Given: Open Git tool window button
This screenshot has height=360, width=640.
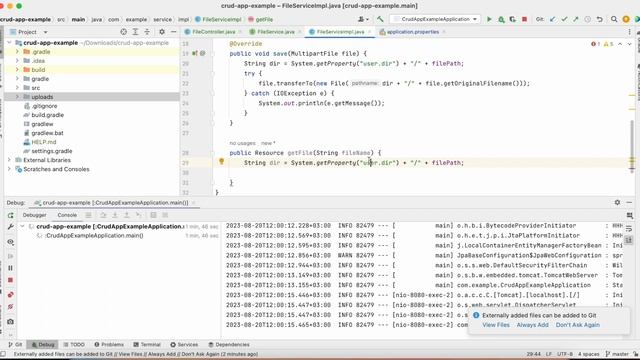Looking at the screenshot, I should [x=16, y=344].
